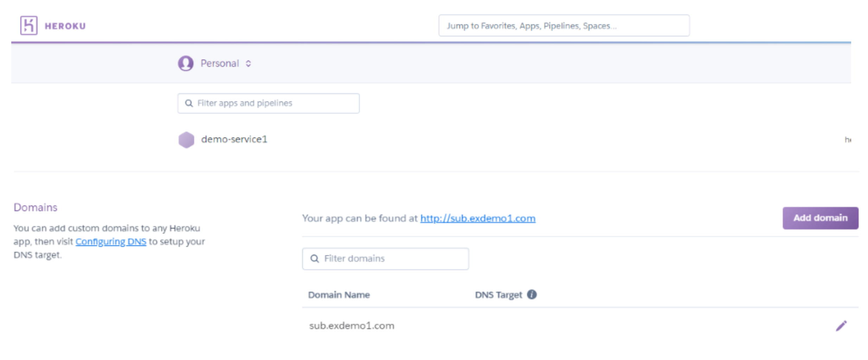Click the magnifier icon in apps filter
Viewport: 868px width, 360px height.
189,103
